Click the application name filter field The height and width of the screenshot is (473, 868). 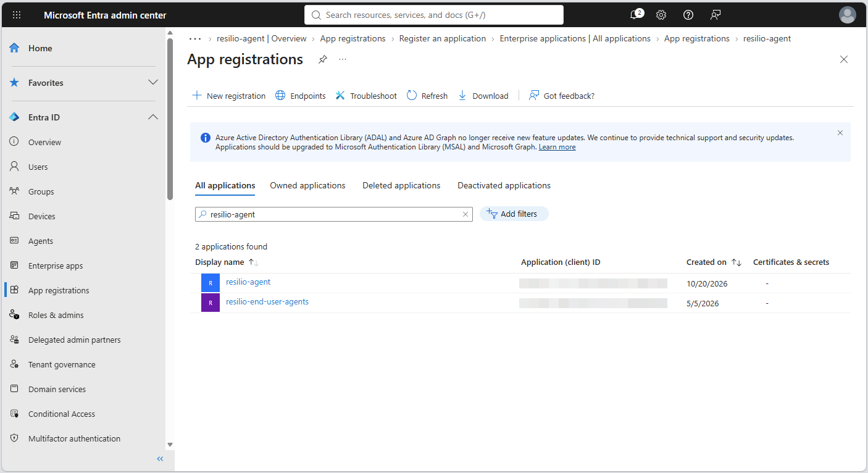point(334,214)
